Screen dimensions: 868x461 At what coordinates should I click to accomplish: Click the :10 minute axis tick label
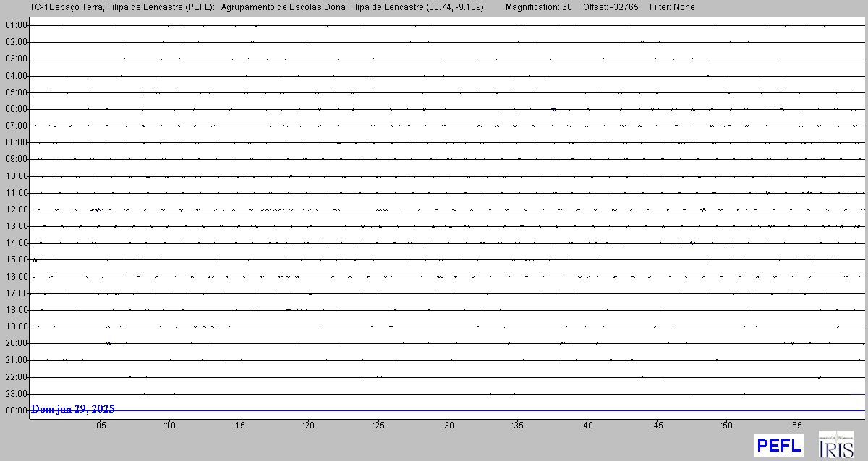coord(169,426)
